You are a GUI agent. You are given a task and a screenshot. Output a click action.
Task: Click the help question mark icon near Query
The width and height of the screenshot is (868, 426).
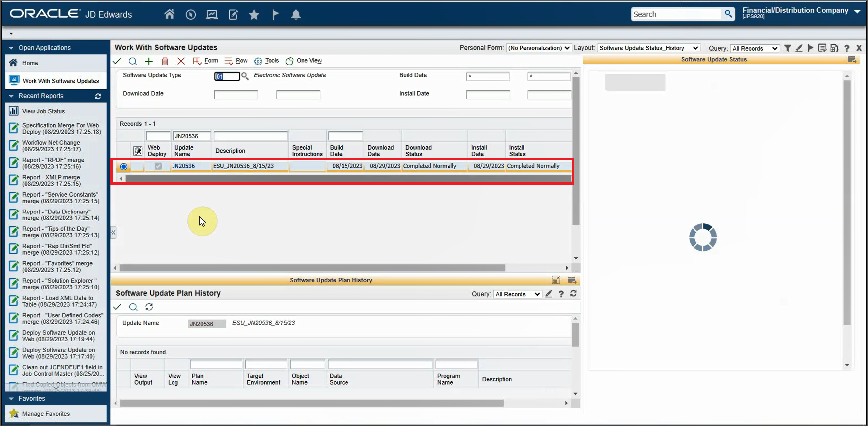[847, 48]
